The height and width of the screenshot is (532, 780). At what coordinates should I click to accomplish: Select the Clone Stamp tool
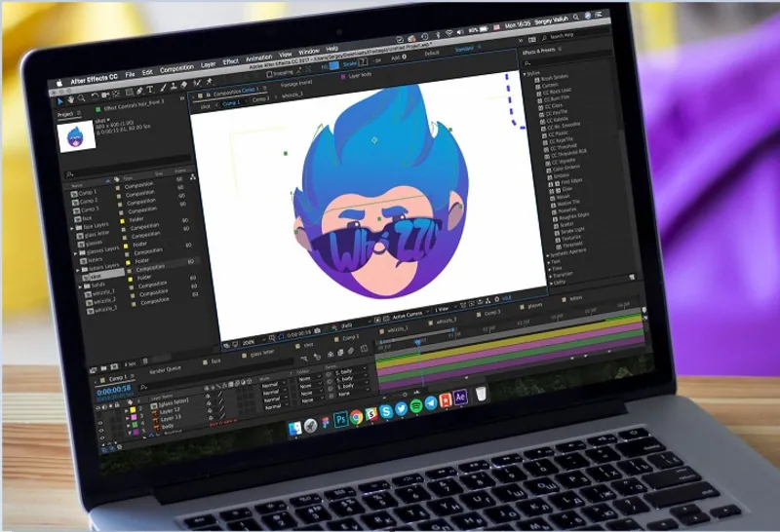point(174,87)
